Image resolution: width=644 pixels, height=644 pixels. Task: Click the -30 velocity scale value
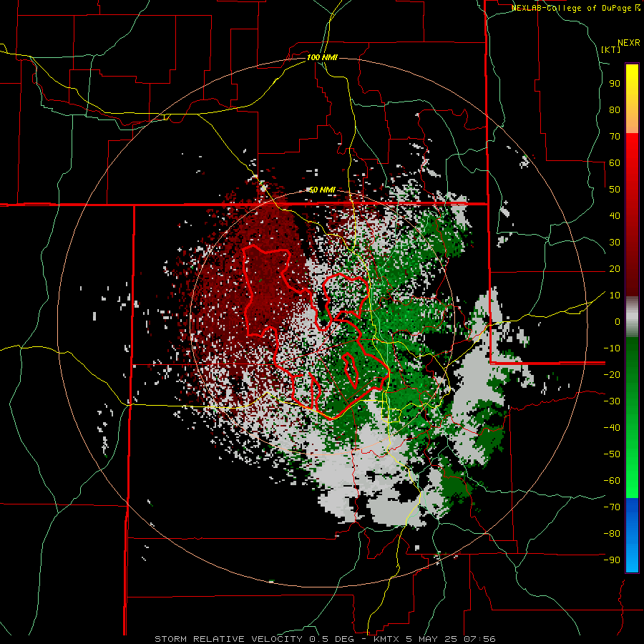(612, 401)
